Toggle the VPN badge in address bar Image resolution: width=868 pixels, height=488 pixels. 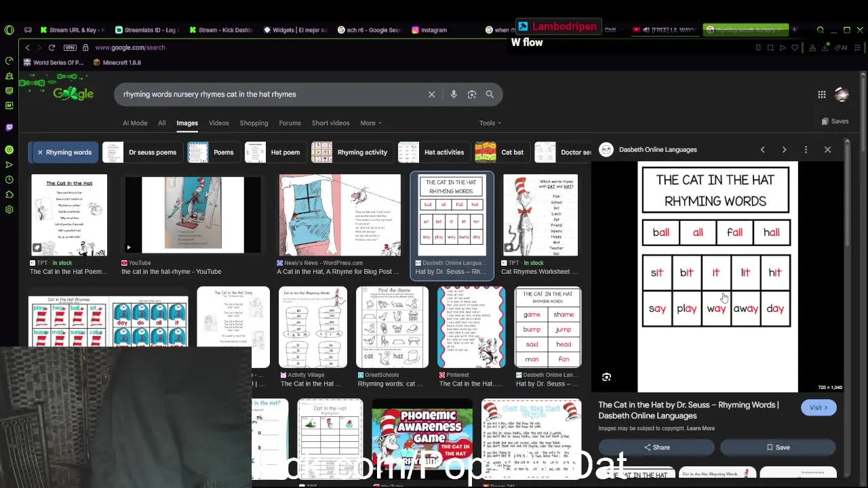click(70, 47)
